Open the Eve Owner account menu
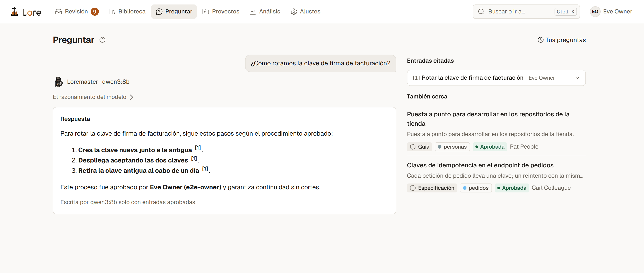The width and height of the screenshot is (644, 273). point(611,11)
